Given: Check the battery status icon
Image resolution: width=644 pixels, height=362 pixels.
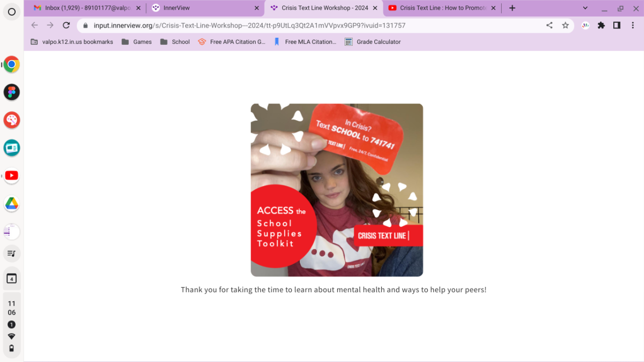Looking at the screenshot, I should (x=12, y=348).
